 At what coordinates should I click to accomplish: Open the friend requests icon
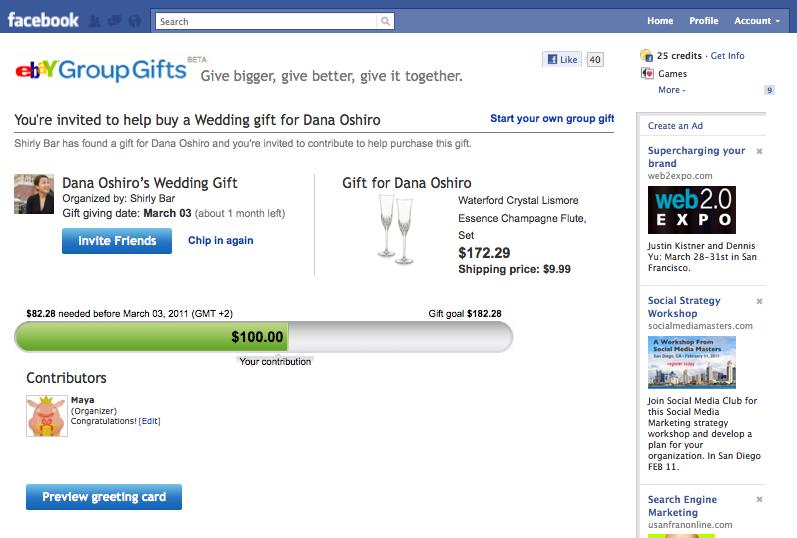pos(94,21)
